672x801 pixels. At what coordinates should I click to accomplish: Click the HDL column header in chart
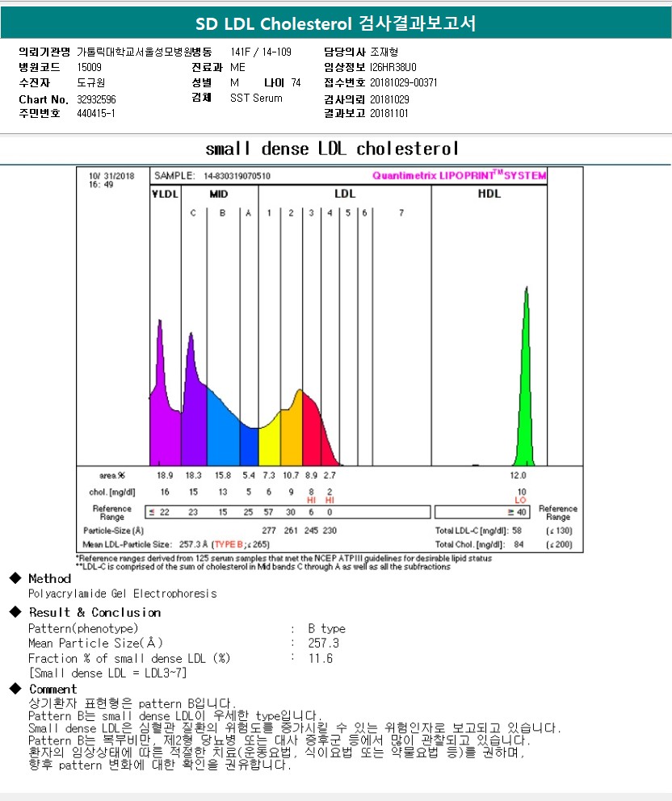click(489, 194)
